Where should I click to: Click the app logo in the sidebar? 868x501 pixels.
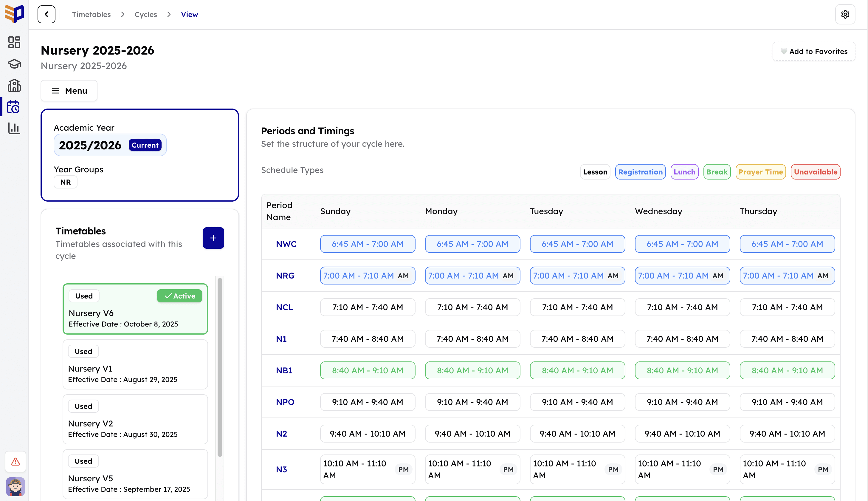pyautogui.click(x=14, y=14)
